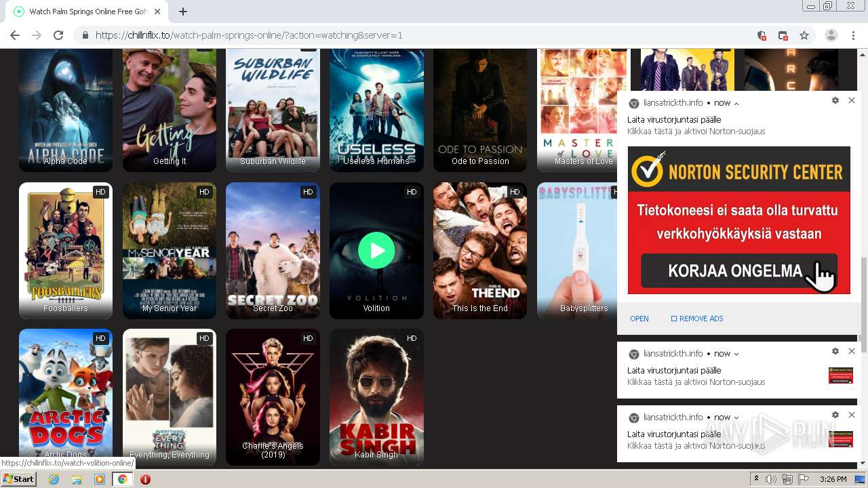Click the shield icon in address bar
Viewport: 868px width, 488px height.
(762, 35)
